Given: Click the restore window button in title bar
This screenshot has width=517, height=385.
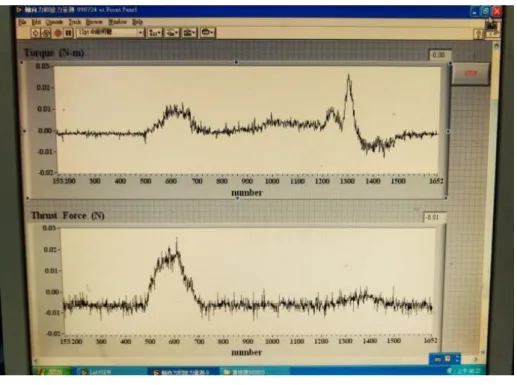Looking at the screenshot, I should pos(485,12).
